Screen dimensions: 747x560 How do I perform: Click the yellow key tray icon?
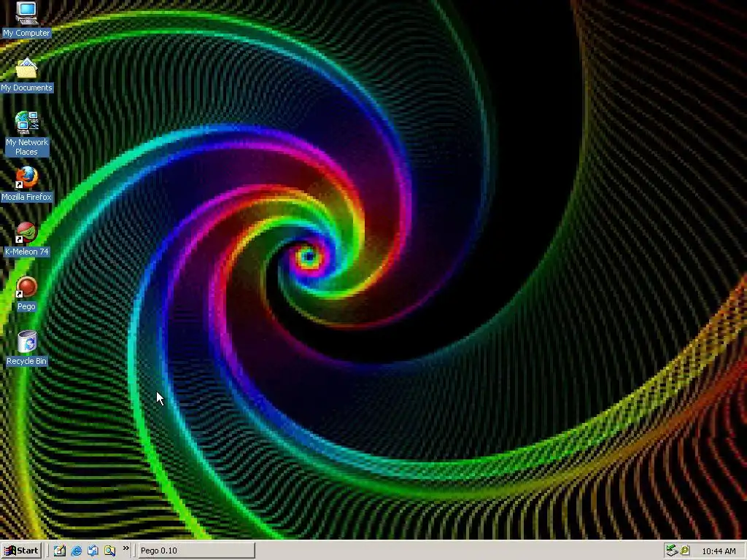pos(685,551)
